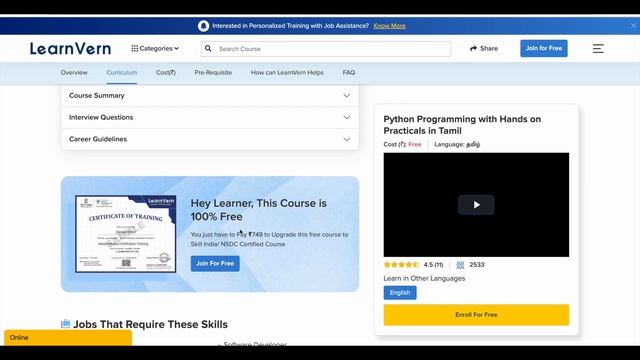The image size is (640, 360).
Task: Close the blue announcement banner
Action: [633, 26]
